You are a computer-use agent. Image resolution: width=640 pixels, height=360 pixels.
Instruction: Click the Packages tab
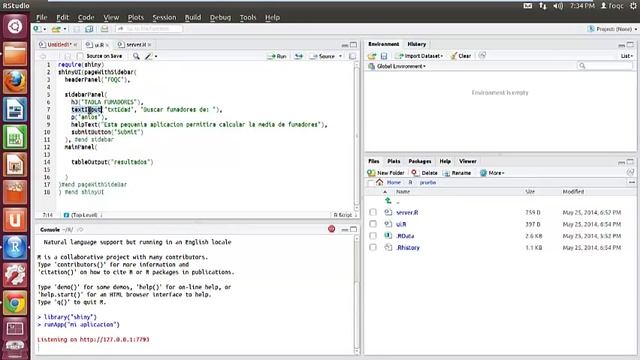(420, 161)
